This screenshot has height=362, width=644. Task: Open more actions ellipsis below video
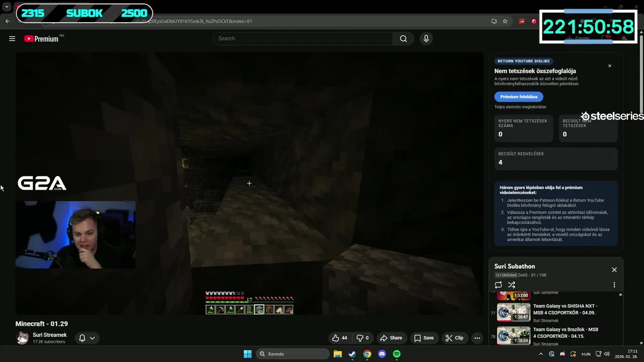tap(477, 338)
